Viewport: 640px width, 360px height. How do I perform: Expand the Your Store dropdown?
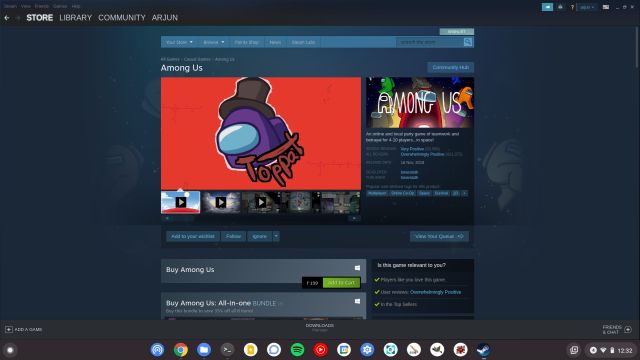click(179, 42)
